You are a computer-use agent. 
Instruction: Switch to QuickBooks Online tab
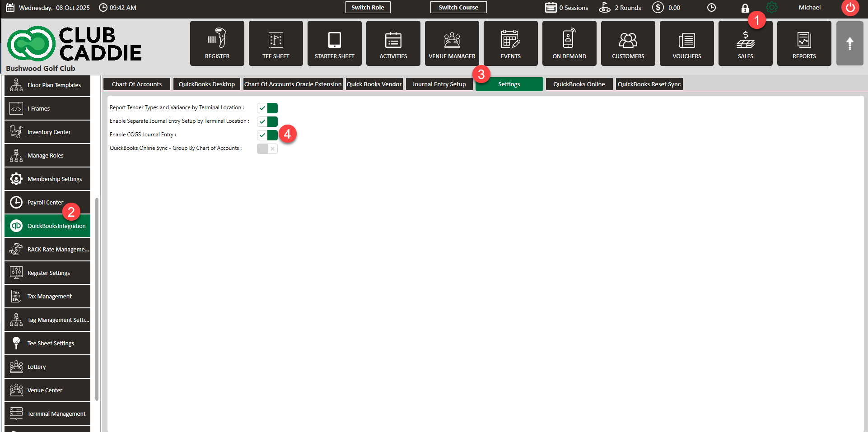(579, 84)
